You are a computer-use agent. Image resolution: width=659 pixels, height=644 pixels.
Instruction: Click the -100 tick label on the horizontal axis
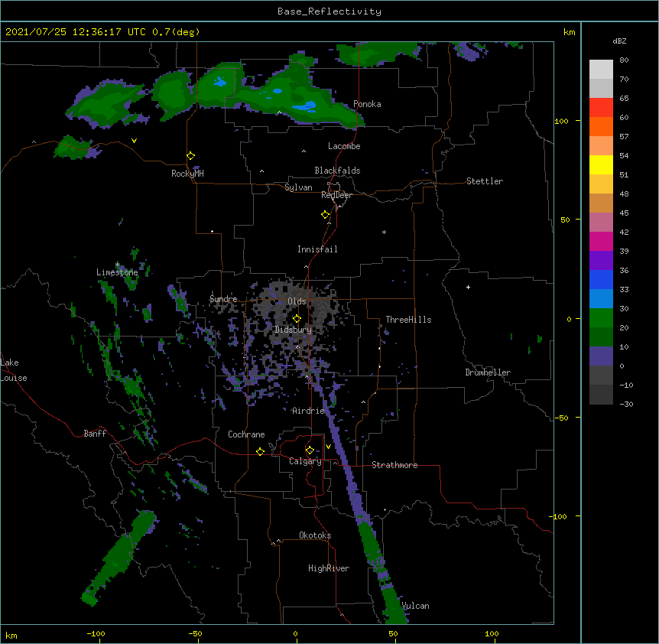[96, 633]
